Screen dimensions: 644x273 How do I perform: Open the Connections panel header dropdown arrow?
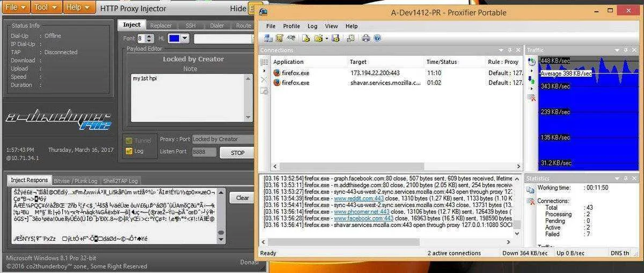coord(501,50)
